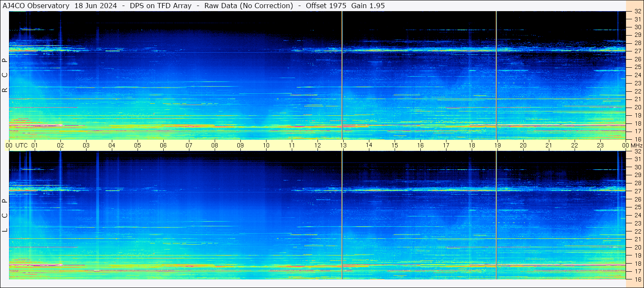Viewport: 644px width, 288px height.
Task: Click the 00 hour label before UTC
Action: tap(9, 145)
